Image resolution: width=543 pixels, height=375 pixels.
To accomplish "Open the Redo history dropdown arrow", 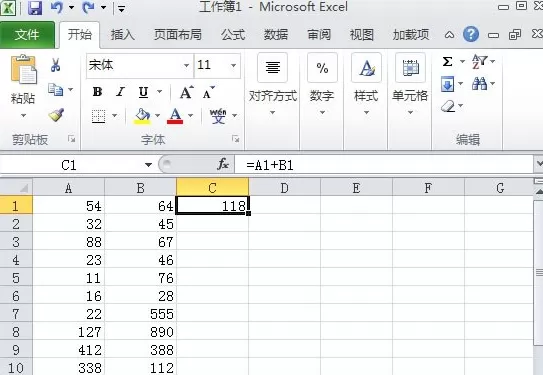I will [x=103, y=7].
